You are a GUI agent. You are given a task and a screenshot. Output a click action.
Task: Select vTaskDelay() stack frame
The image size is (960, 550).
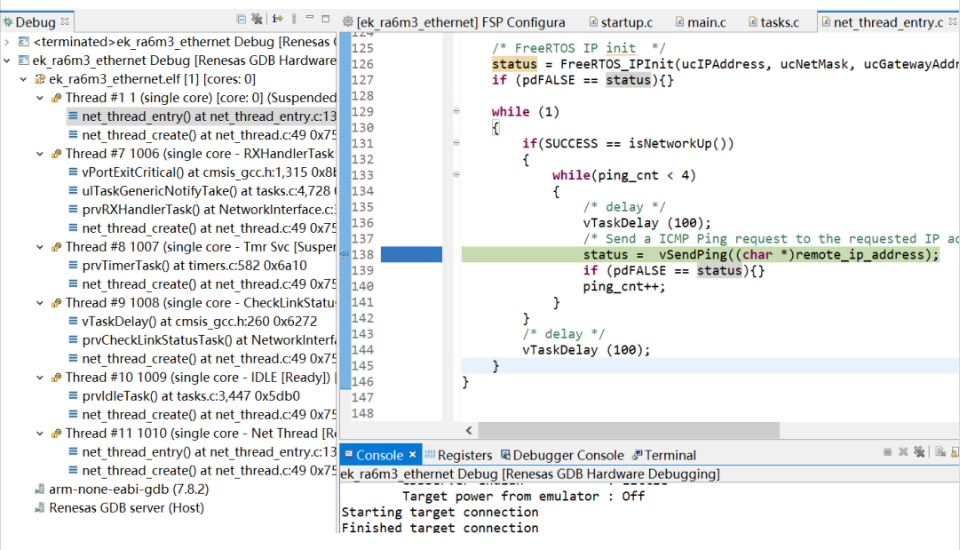[193, 322]
